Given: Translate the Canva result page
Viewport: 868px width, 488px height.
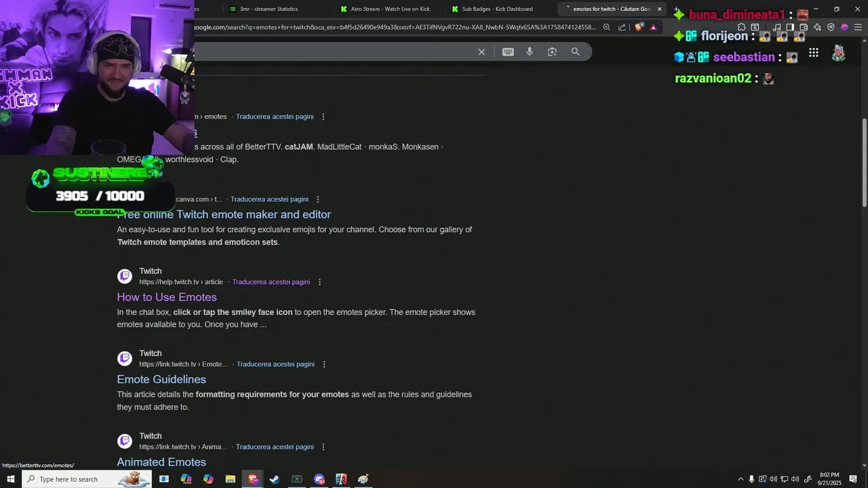Looking at the screenshot, I should pyautogui.click(x=269, y=199).
